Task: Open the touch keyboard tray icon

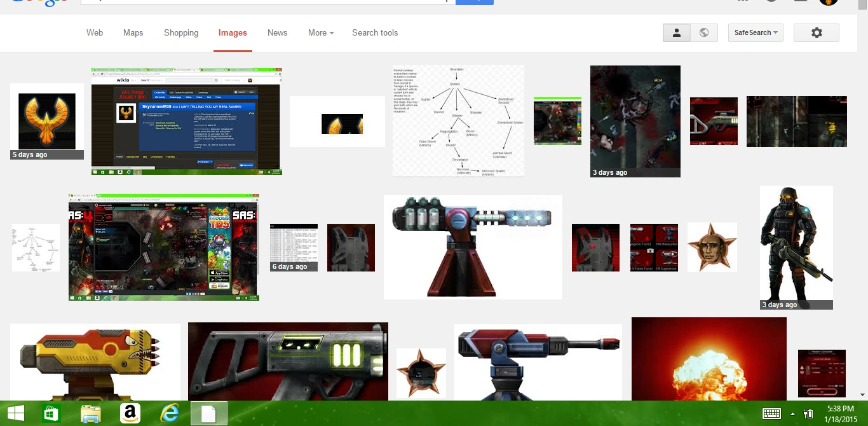Action: click(771, 415)
